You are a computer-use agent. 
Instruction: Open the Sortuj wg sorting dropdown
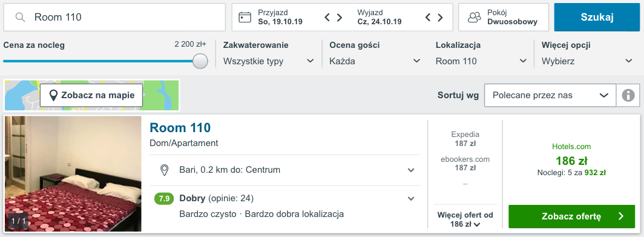click(550, 95)
